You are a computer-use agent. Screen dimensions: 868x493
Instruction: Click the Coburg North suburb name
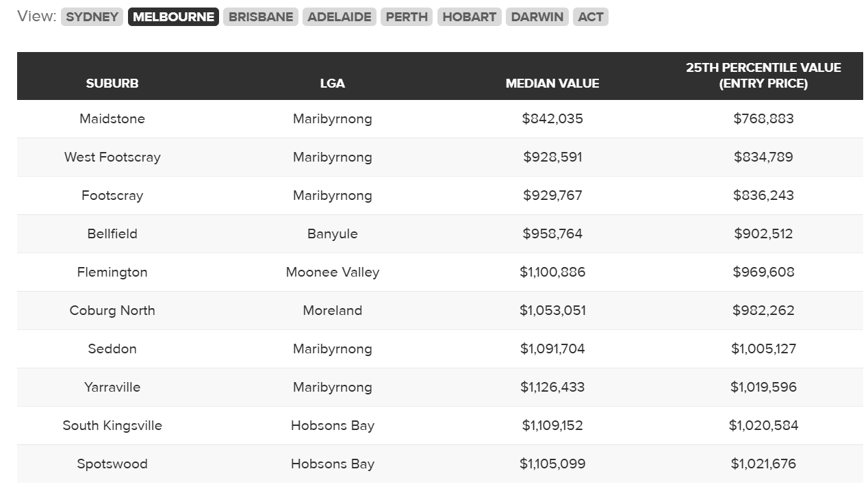click(112, 310)
